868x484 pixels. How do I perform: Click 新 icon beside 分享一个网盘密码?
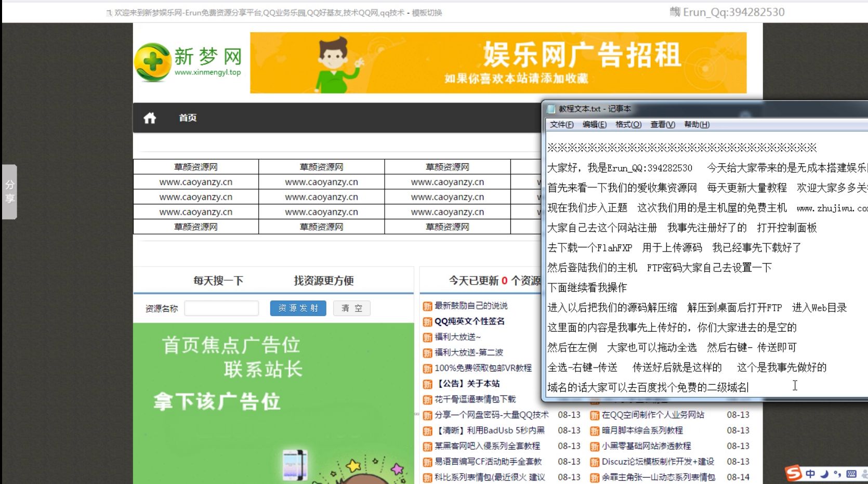427,415
